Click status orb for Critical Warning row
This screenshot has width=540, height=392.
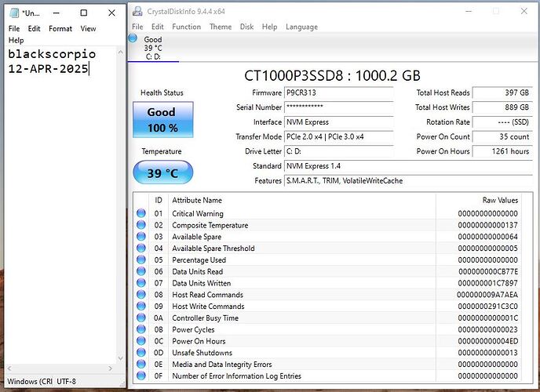tap(141, 213)
